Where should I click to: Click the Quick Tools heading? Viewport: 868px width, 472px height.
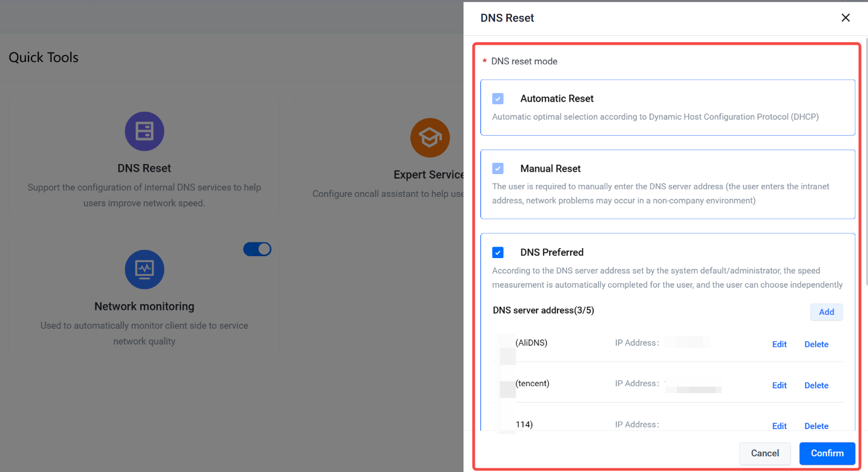44,57
